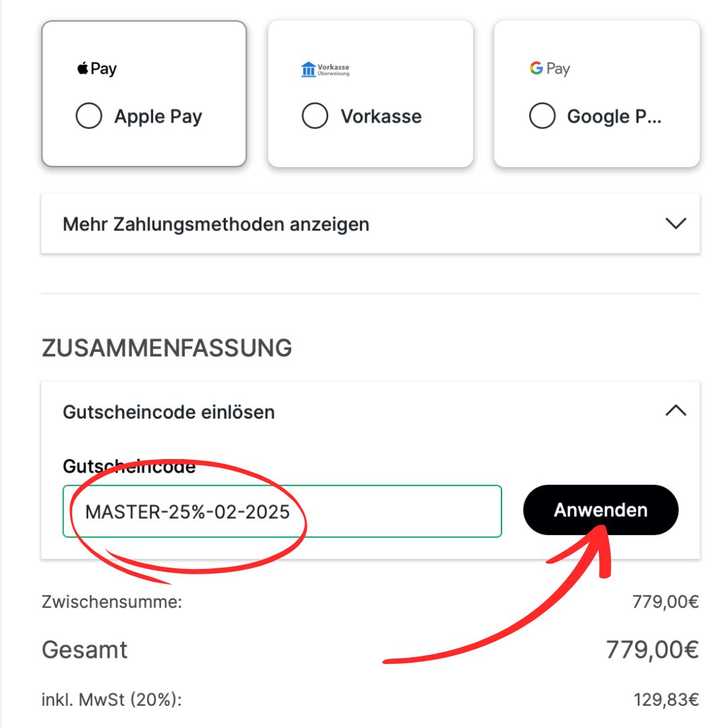Click the Apple Pay label text
728x728 pixels.
tap(158, 116)
